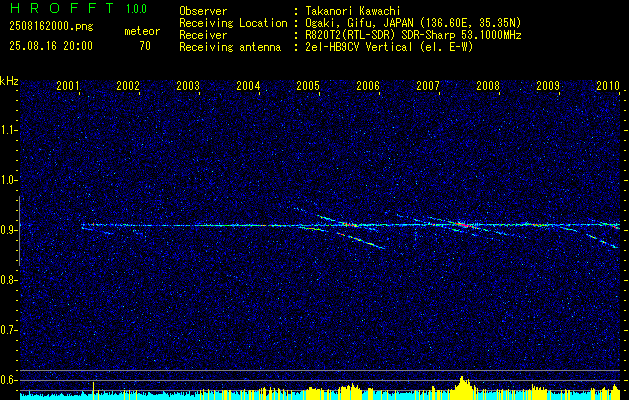Click the kHz axis unit label

[9, 81]
